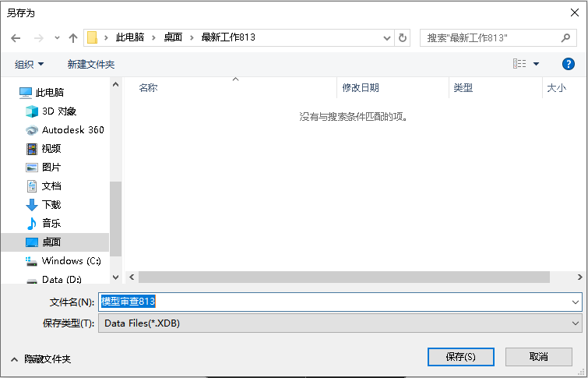Viewport: 588px width, 378px height.
Task: Expand chevron after 此电脑 in breadcrumb
Action: click(153, 37)
